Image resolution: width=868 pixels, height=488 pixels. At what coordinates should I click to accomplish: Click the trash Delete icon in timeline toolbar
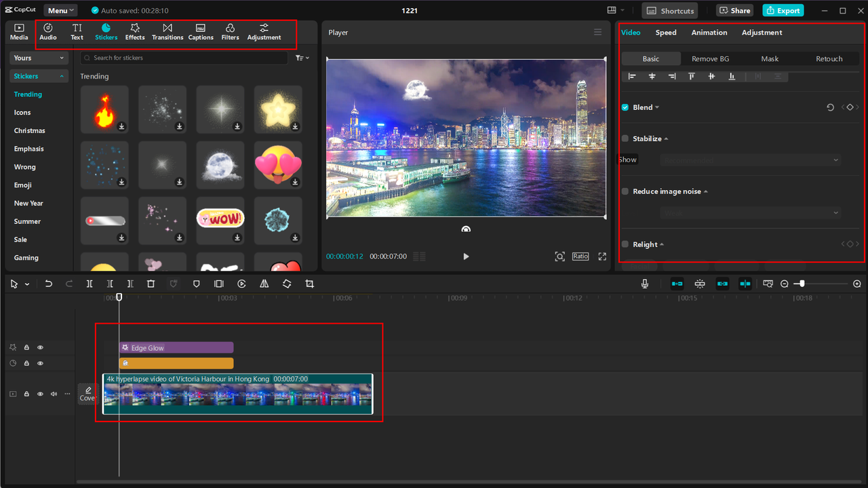151,284
